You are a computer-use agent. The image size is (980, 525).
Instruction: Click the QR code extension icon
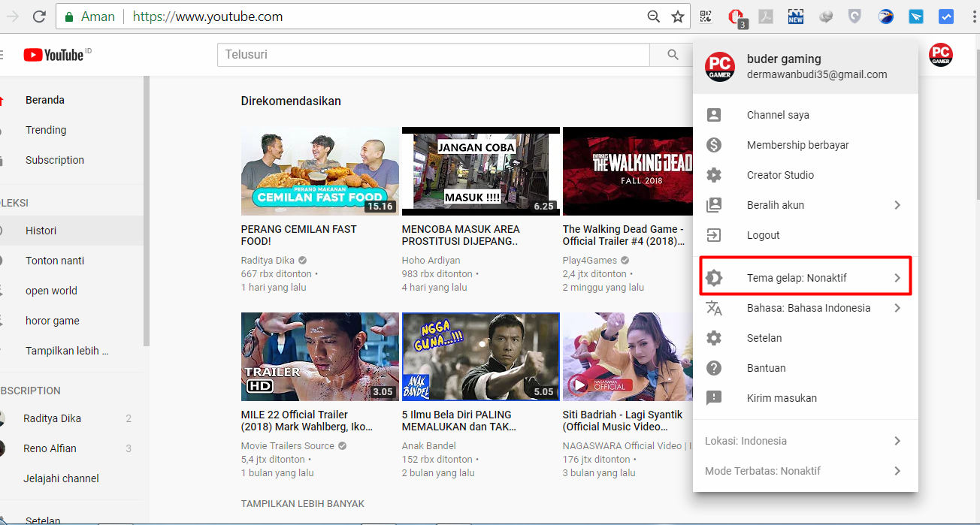point(706,17)
